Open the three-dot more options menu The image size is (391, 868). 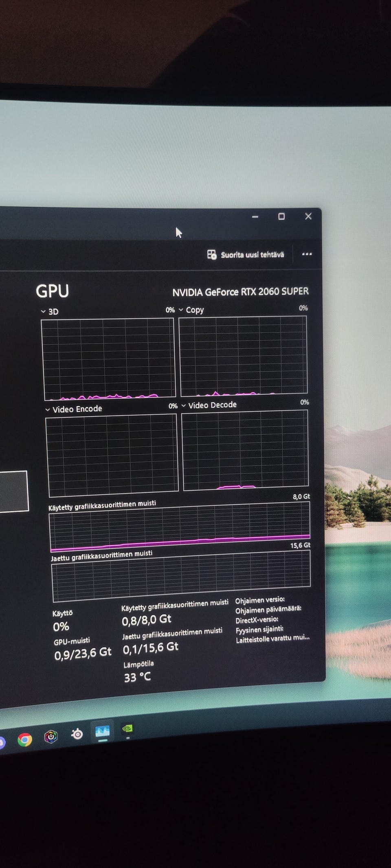[307, 254]
